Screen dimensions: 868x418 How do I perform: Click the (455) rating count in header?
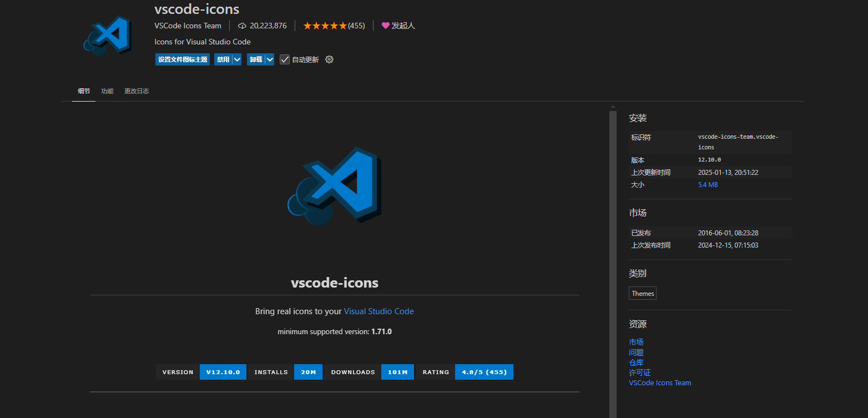[356, 26]
